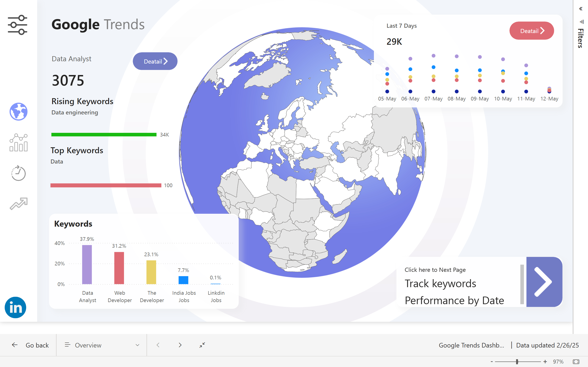This screenshot has height=367, width=588.
Task: Click the stopwatch timer sidebar icon
Action: (x=18, y=173)
